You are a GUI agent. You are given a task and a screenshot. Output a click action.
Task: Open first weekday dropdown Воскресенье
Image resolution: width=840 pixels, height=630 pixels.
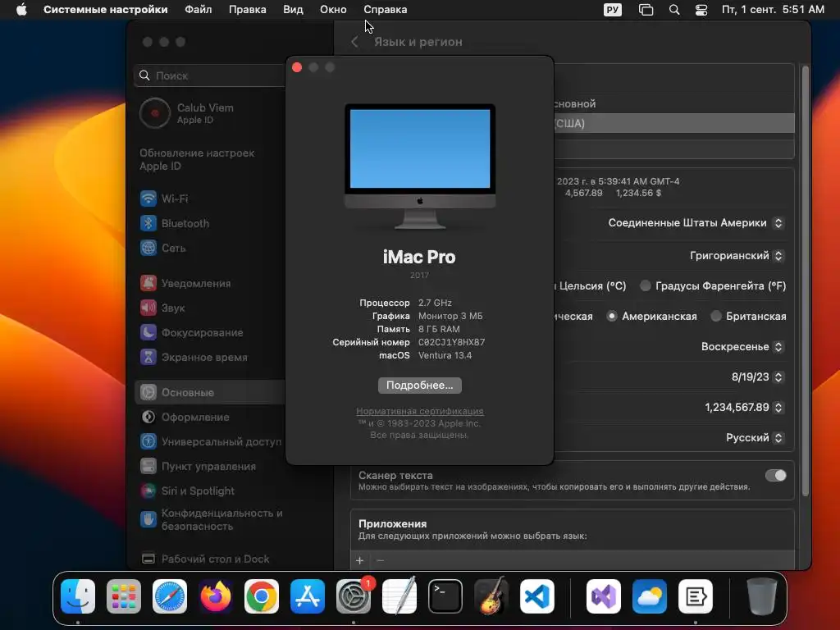(742, 347)
